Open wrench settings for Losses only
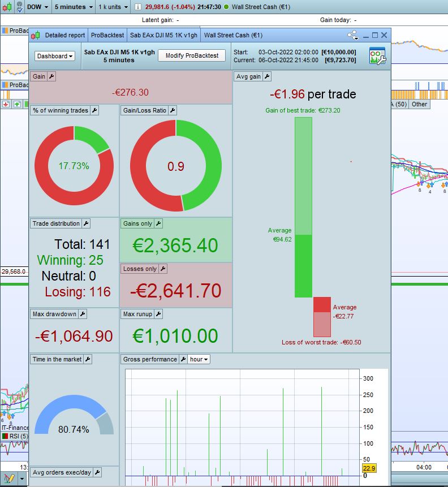The height and width of the screenshot is (487, 448). click(x=163, y=269)
